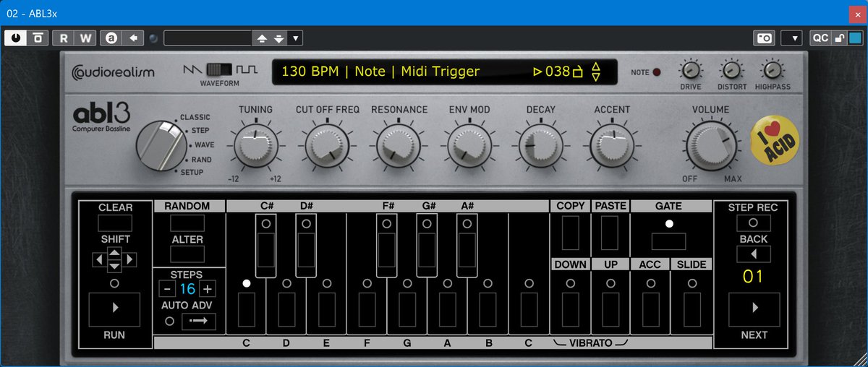Image resolution: width=868 pixels, height=367 pixels.
Task: Click the pattern up arrow in display
Action: tap(596, 66)
